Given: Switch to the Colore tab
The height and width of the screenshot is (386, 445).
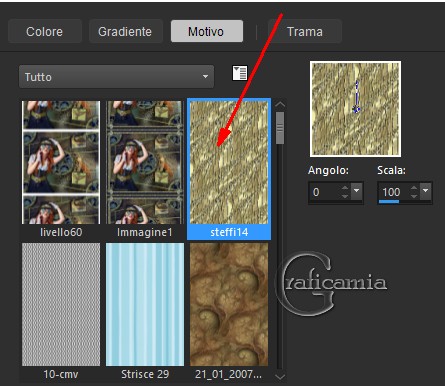Looking at the screenshot, I should click(x=45, y=32).
